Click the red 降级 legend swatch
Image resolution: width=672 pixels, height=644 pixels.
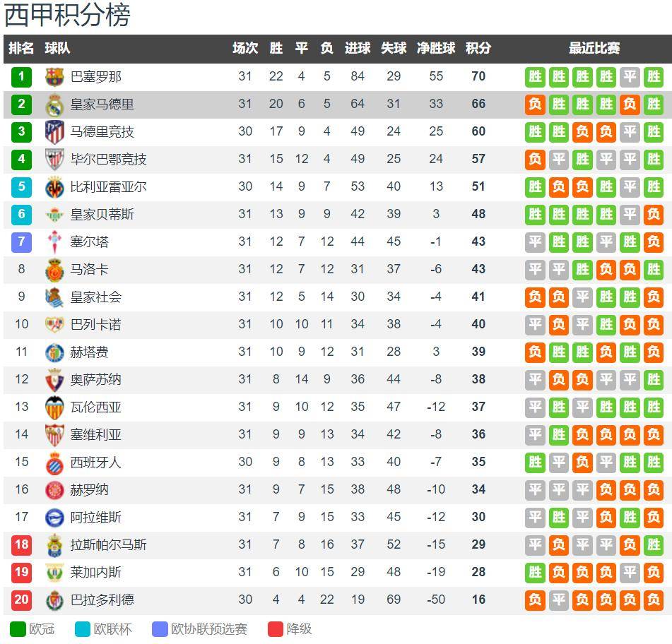click(276, 629)
